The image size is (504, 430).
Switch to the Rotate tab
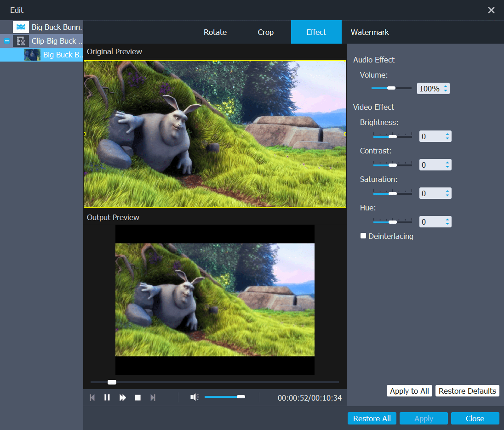[x=215, y=32]
